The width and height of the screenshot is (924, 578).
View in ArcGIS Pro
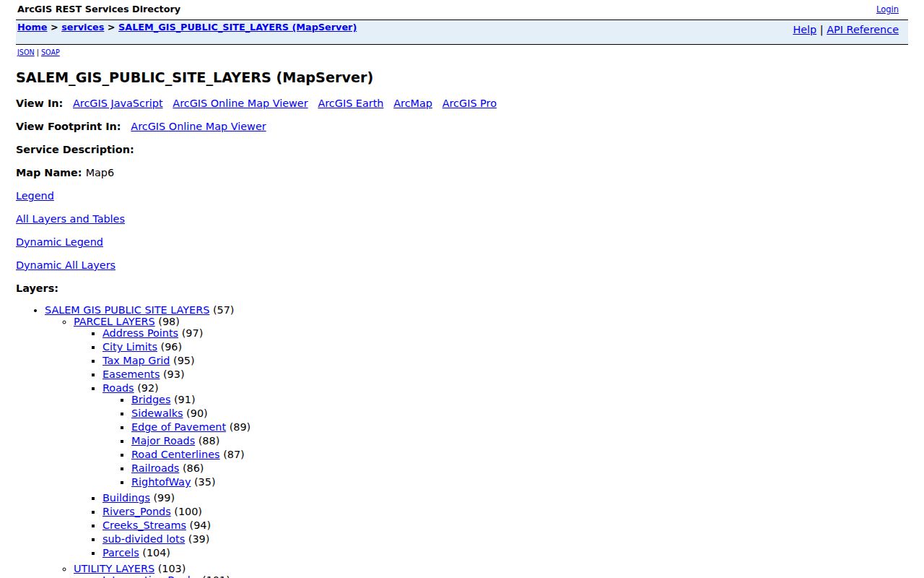click(469, 103)
